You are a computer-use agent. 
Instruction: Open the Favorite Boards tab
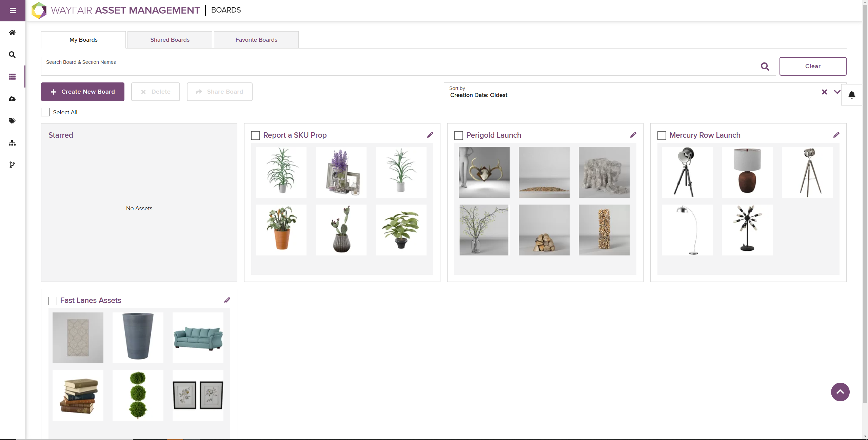click(x=256, y=40)
